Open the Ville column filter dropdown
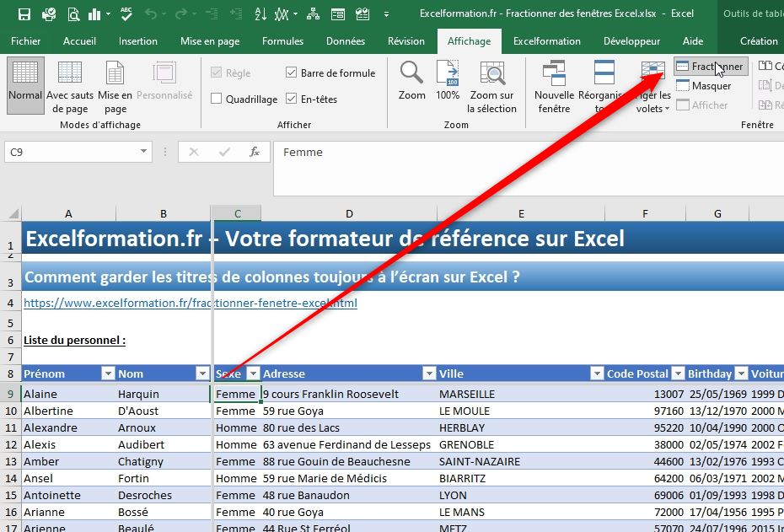The image size is (784, 532). (597, 373)
